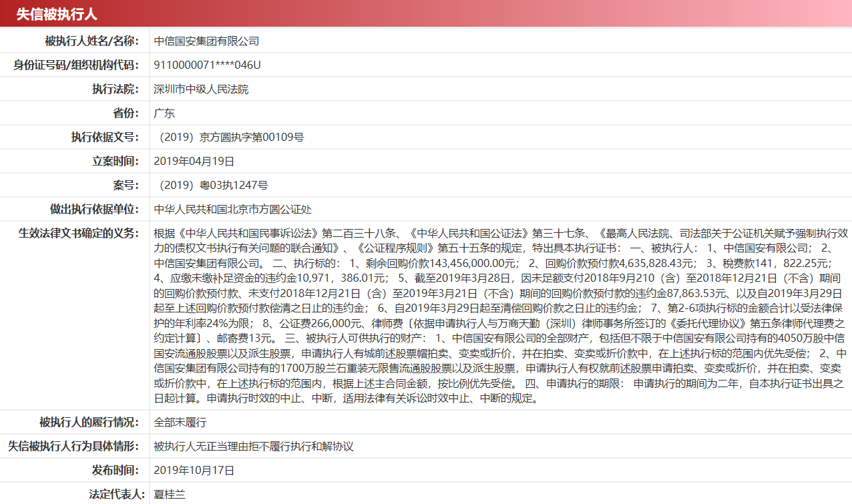Click fulfilment status 全部未履行
The width and height of the screenshot is (852, 504).
pyautogui.click(x=180, y=423)
